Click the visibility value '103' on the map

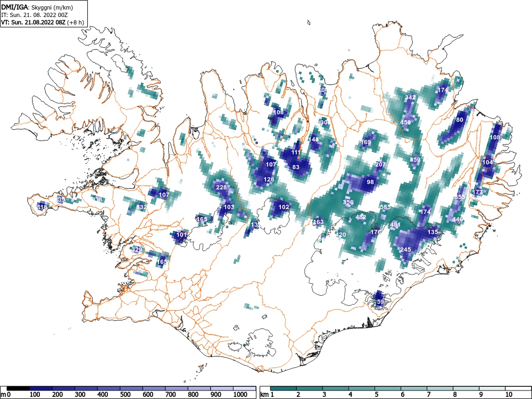229,207
